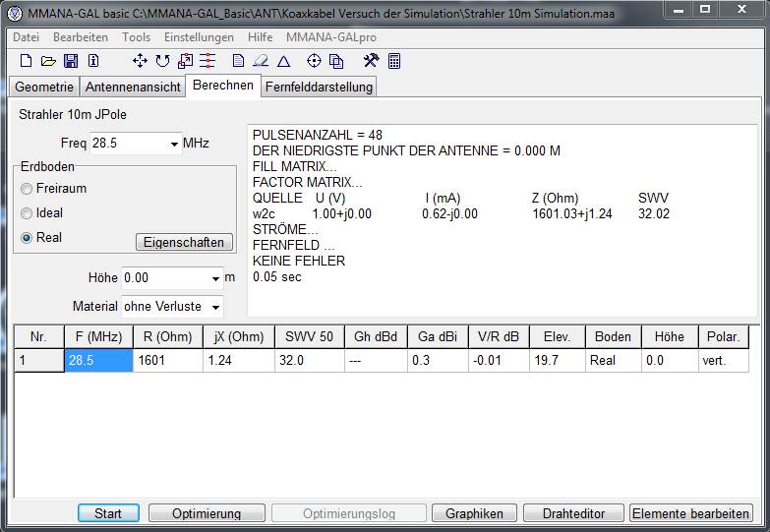770x532 pixels.
Task: Click the copy pages toolbar icon
Action: coord(336,61)
